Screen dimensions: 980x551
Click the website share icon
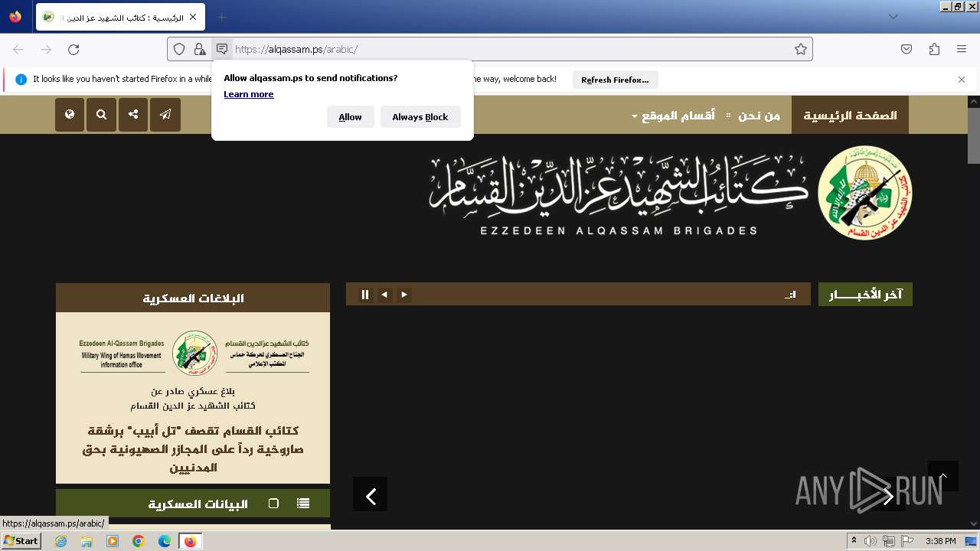tap(133, 115)
